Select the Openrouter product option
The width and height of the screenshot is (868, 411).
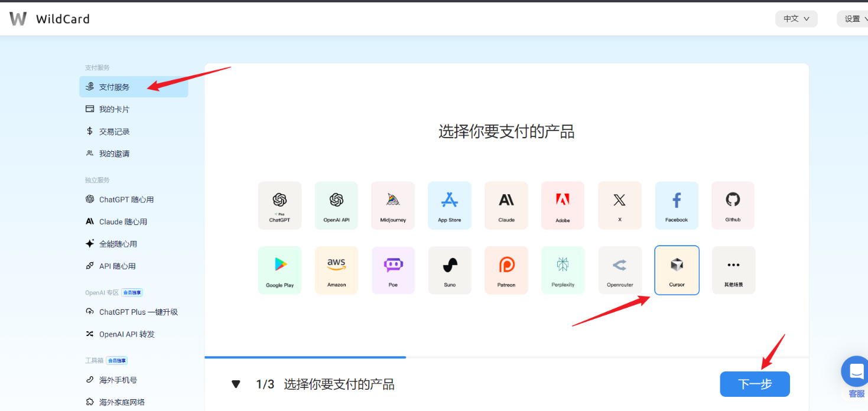pos(619,270)
